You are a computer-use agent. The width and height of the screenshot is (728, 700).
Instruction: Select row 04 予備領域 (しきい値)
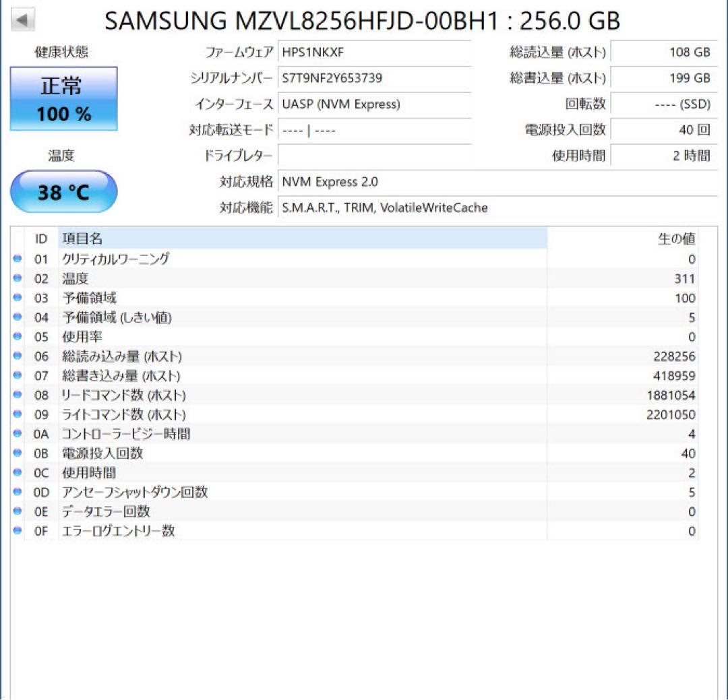tap(355, 317)
